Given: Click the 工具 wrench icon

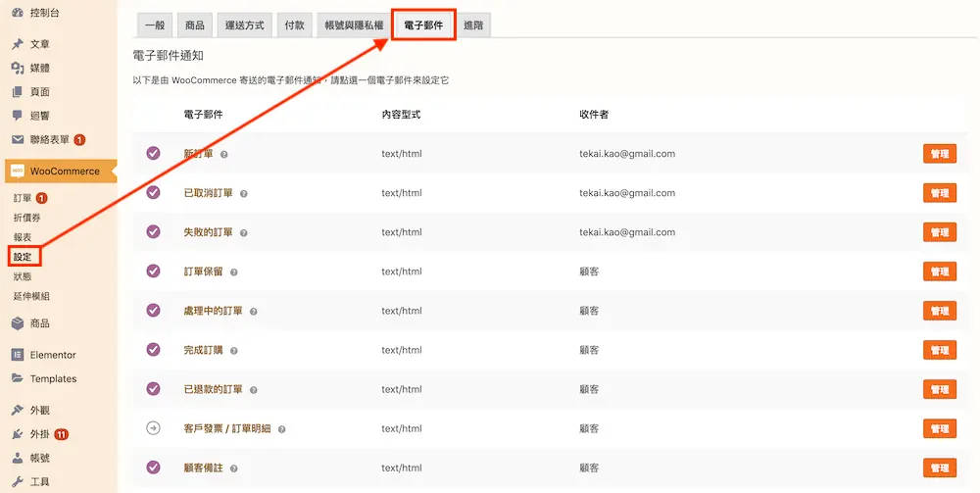Looking at the screenshot, I should [18, 481].
